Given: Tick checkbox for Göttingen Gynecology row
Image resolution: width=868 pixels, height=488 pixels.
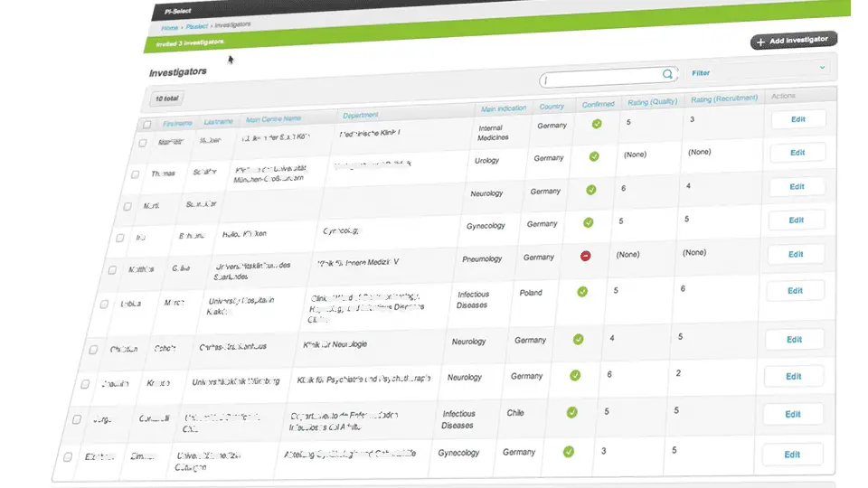Looking at the screenshot, I should pyautogui.click(x=68, y=457).
